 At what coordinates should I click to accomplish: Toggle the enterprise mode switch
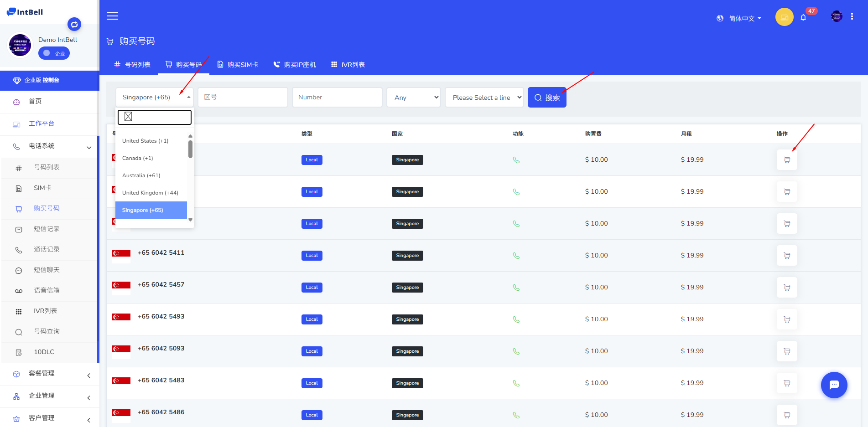coord(54,53)
